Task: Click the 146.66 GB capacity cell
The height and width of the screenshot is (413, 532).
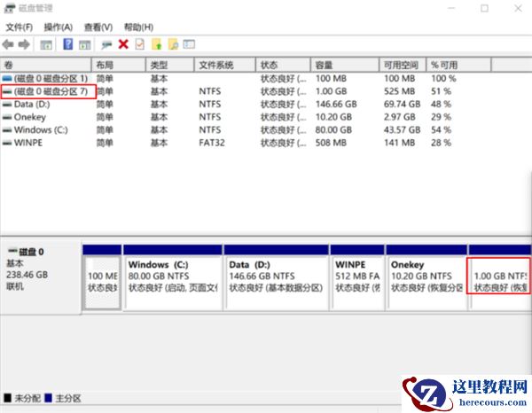Action: tap(336, 104)
